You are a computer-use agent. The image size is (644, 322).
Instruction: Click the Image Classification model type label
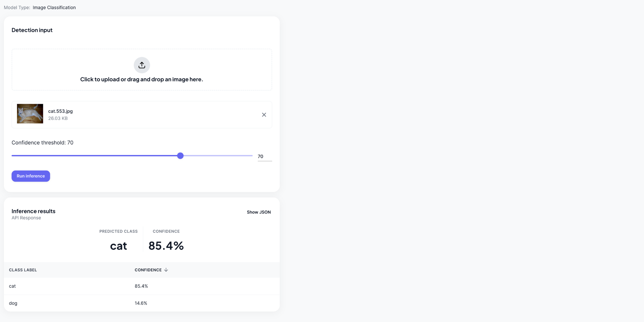pos(54,8)
